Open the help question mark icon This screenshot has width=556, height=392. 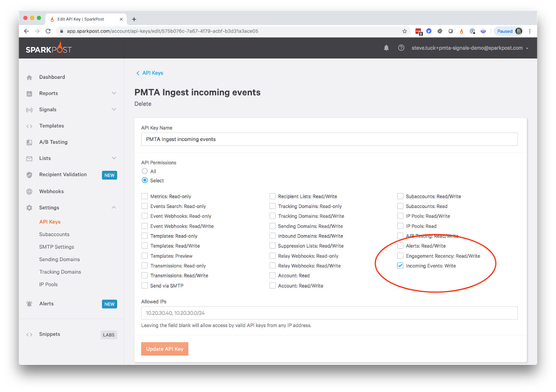coord(401,48)
